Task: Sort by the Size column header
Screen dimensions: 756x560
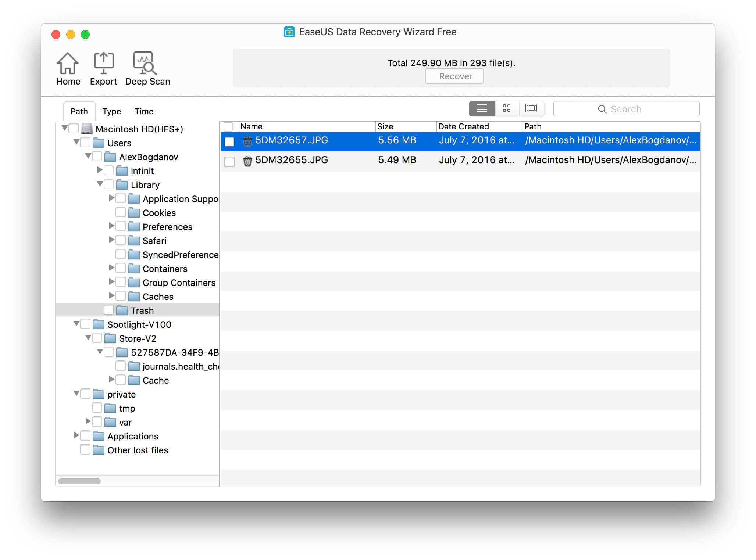Action: tap(406, 126)
